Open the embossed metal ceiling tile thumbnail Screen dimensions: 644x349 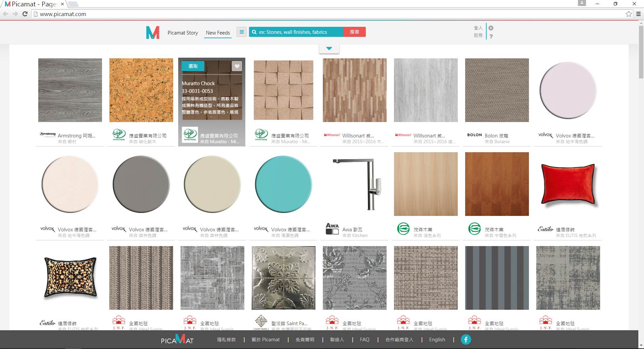coord(284,278)
